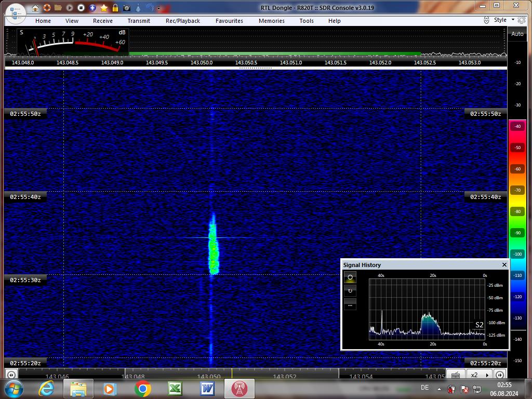532x399 pixels.
Task: Click frequency label 143.050.0 on scale
Action: tap(202, 63)
